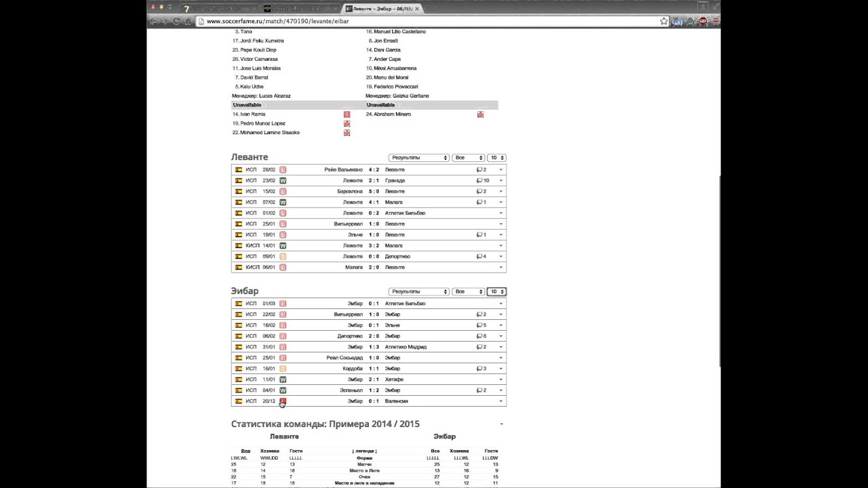
Task: Click the W badge in Эйбар–Хетафе row
Action: point(283,380)
